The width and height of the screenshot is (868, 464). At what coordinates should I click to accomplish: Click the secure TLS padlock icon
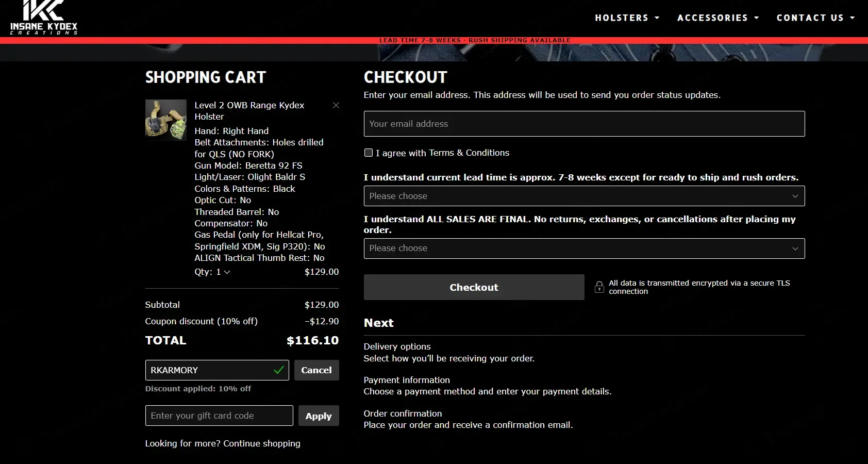click(x=599, y=287)
